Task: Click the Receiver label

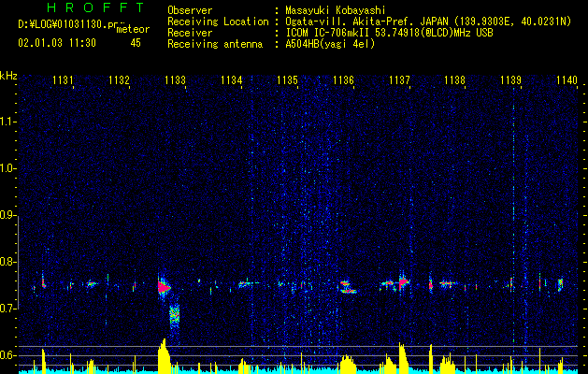Action: tap(190, 33)
